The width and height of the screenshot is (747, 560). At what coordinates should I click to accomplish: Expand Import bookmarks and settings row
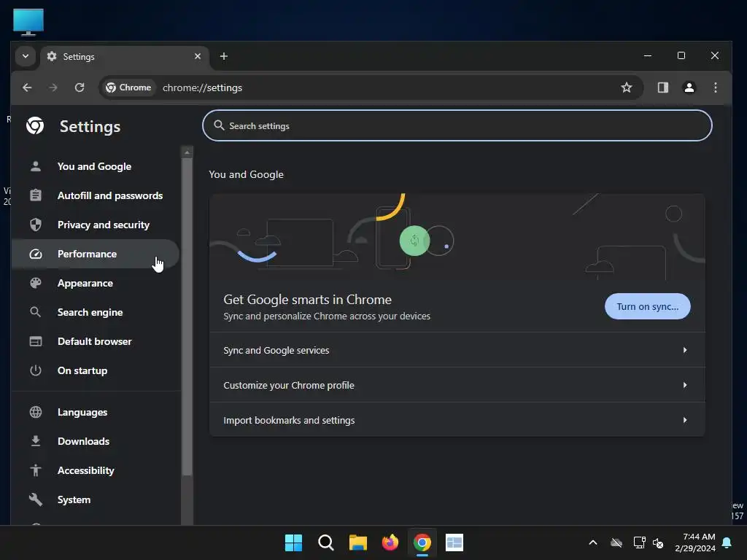coord(457,420)
